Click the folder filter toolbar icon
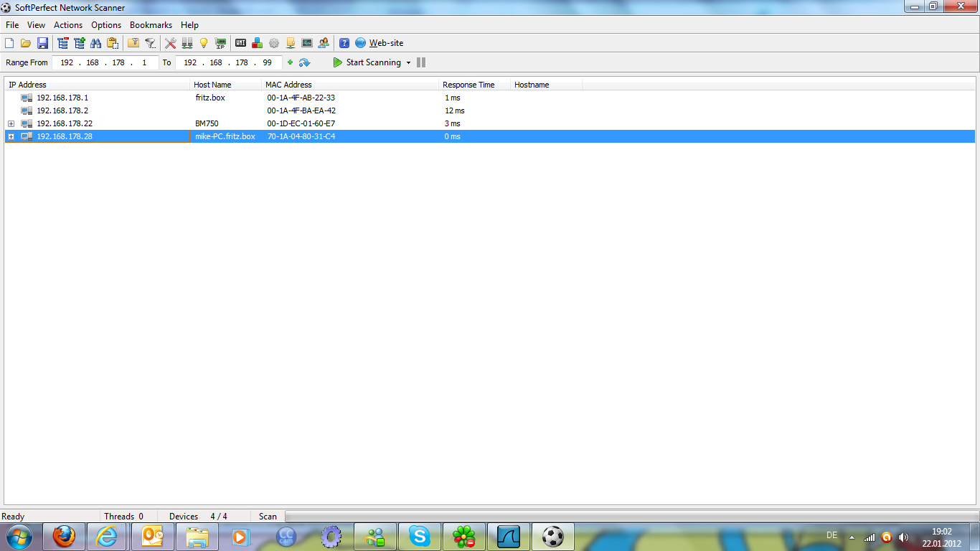 [133, 43]
